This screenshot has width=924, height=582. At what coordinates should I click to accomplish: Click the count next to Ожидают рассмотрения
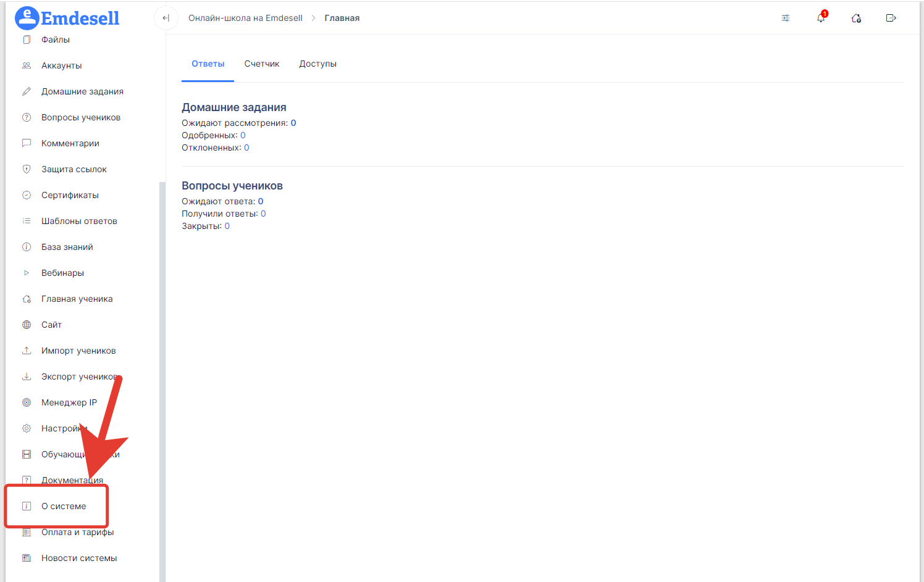[x=293, y=123]
